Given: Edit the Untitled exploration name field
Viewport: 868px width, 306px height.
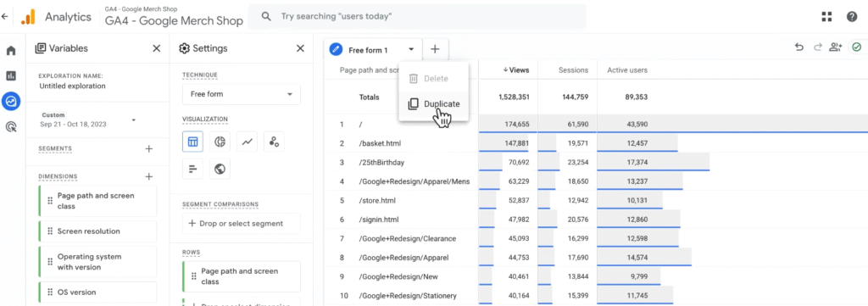Looking at the screenshot, I should [x=72, y=86].
